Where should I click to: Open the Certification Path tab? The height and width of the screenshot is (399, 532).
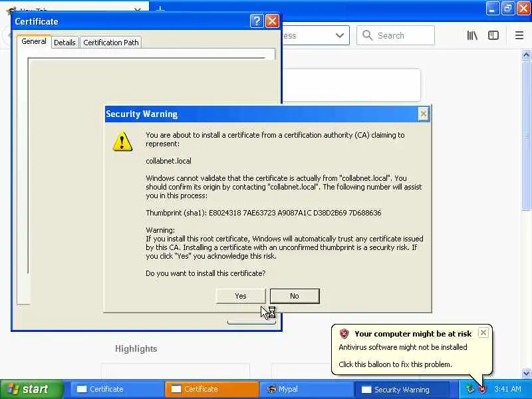(x=111, y=43)
